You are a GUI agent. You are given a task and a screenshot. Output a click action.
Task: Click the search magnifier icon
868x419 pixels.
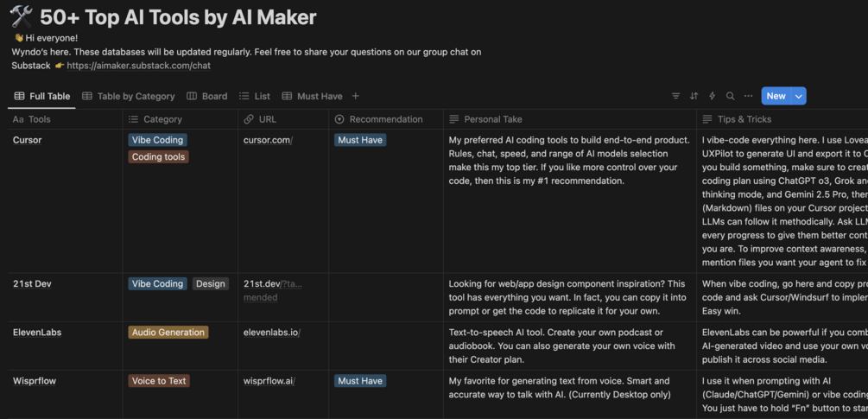coord(730,96)
